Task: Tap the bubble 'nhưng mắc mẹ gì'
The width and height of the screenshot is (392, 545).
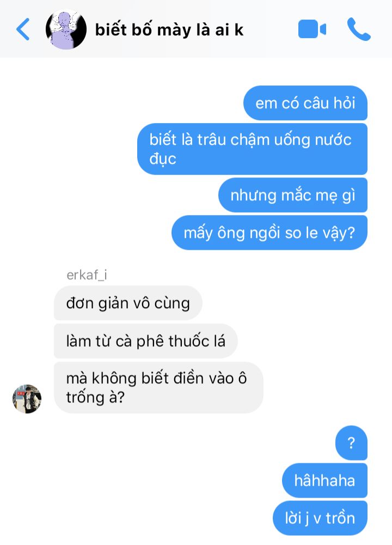Action: [292, 195]
